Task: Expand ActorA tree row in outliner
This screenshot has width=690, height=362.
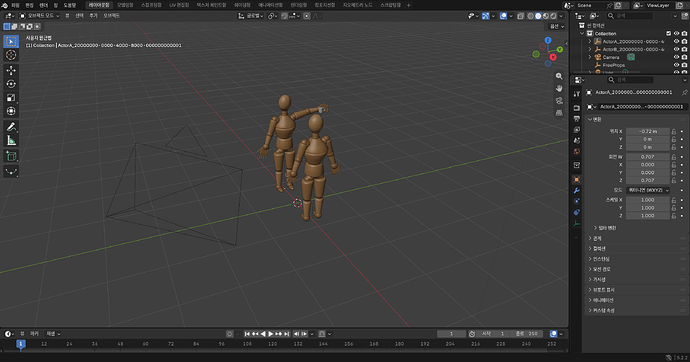Action: tap(590, 41)
